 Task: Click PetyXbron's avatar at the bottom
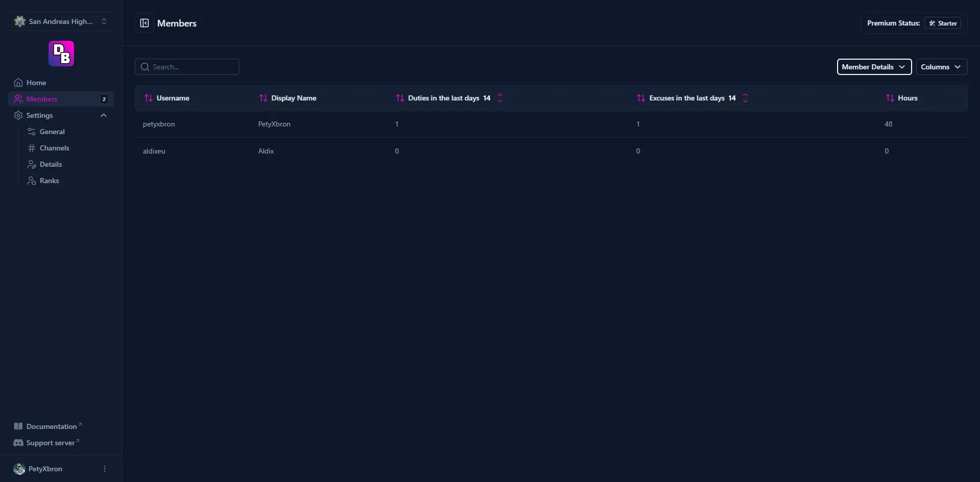pyautogui.click(x=19, y=469)
